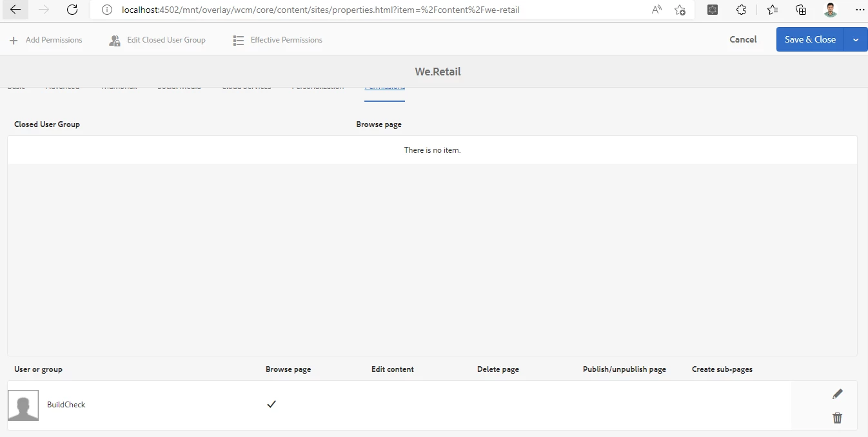Add this page to favorites star icon
868x437 pixels.
click(x=680, y=10)
